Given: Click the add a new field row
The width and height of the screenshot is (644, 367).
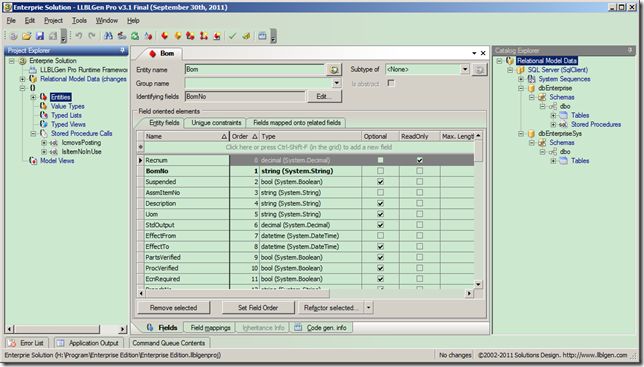Looking at the screenshot, I should pyautogui.click(x=308, y=147).
